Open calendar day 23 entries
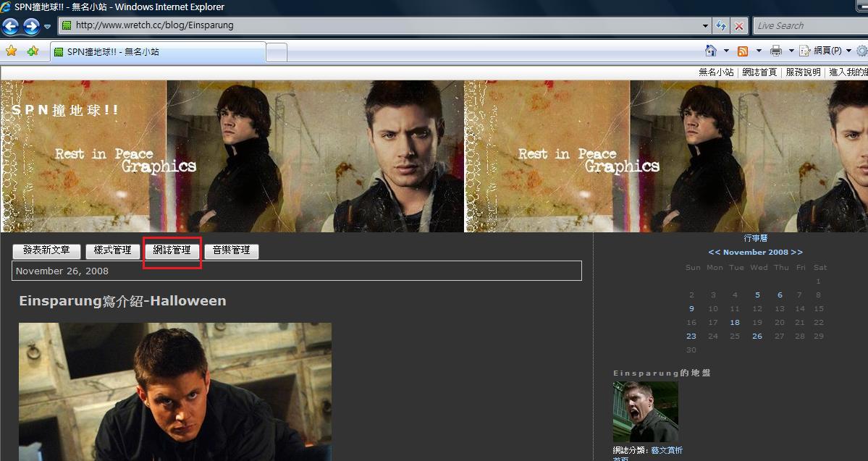Image resolution: width=868 pixels, height=461 pixels. pos(691,337)
